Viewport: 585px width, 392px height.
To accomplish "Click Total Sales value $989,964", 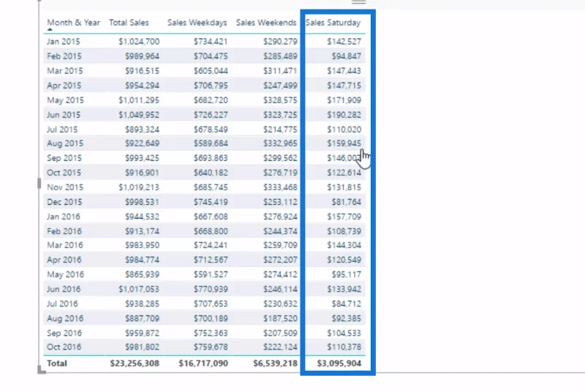I will point(142,56).
